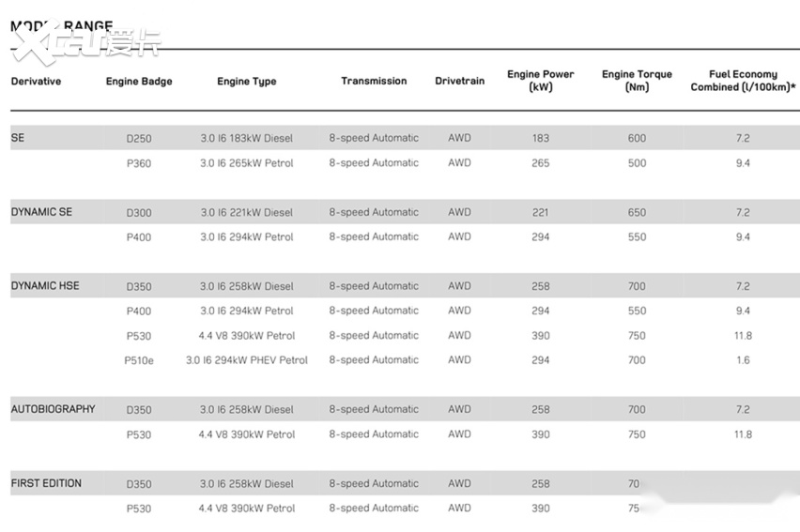Image resolution: width=800 pixels, height=532 pixels.
Task: Click the Drivetrain column header
Action: tap(460, 81)
